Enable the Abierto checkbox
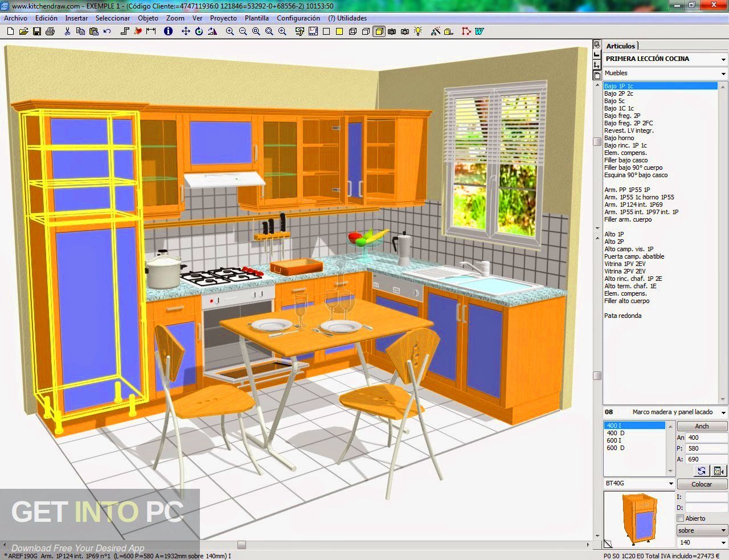729x560 pixels. [x=680, y=518]
